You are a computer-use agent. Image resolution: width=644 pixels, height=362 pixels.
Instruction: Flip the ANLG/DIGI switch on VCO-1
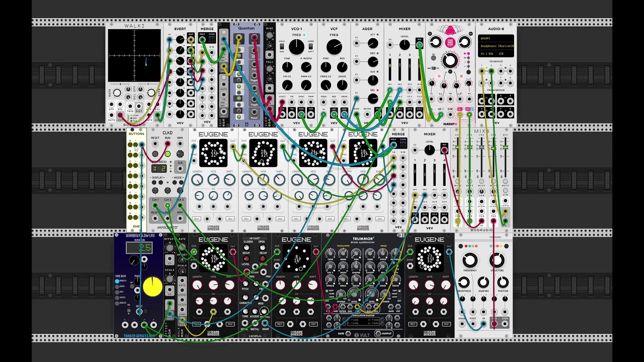tap(282, 45)
